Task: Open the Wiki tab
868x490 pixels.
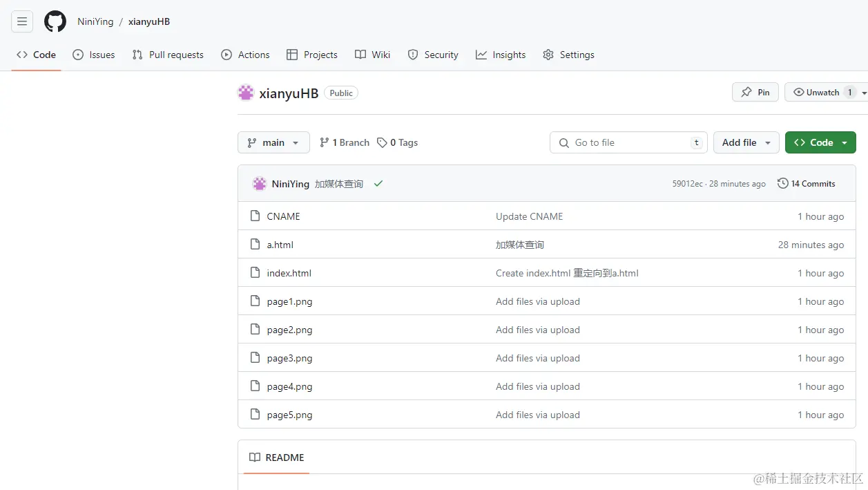Action: click(x=372, y=55)
